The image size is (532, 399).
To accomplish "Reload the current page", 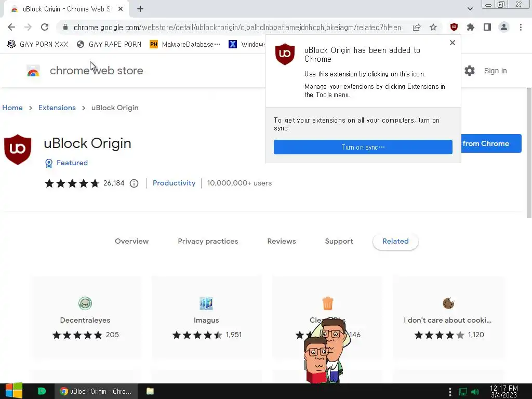I will pyautogui.click(x=45, y=27).
